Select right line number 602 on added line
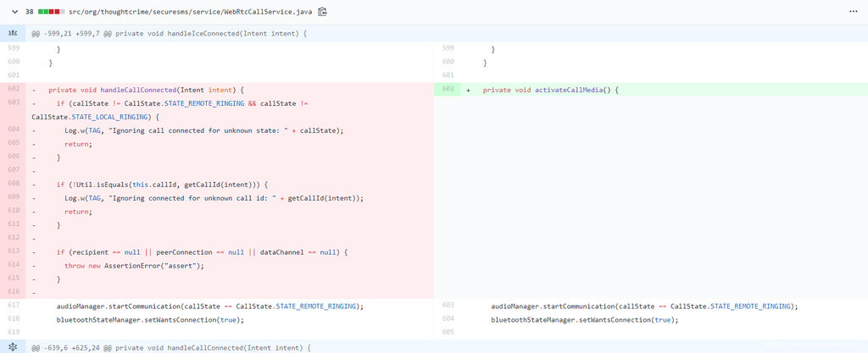The width and height of the screenshot is (868, 353). [448, 90]
